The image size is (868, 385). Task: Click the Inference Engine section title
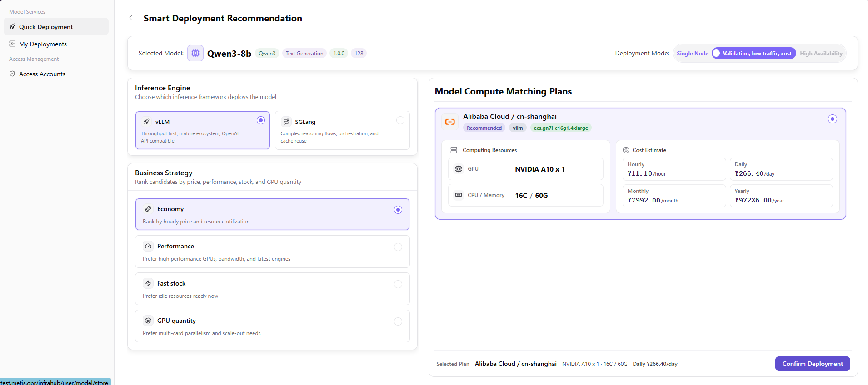point(162,88)
